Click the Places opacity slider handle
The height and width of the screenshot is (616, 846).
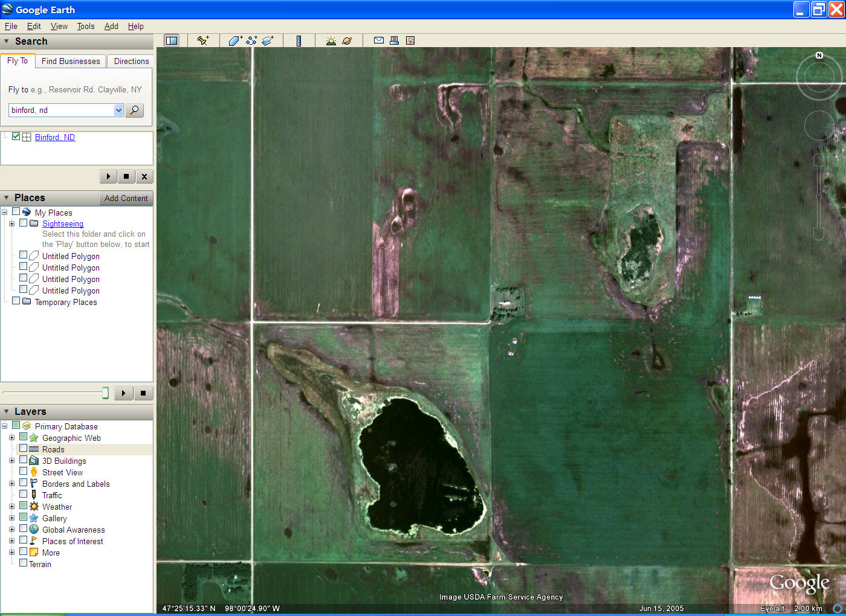click(x=105, y=393)
